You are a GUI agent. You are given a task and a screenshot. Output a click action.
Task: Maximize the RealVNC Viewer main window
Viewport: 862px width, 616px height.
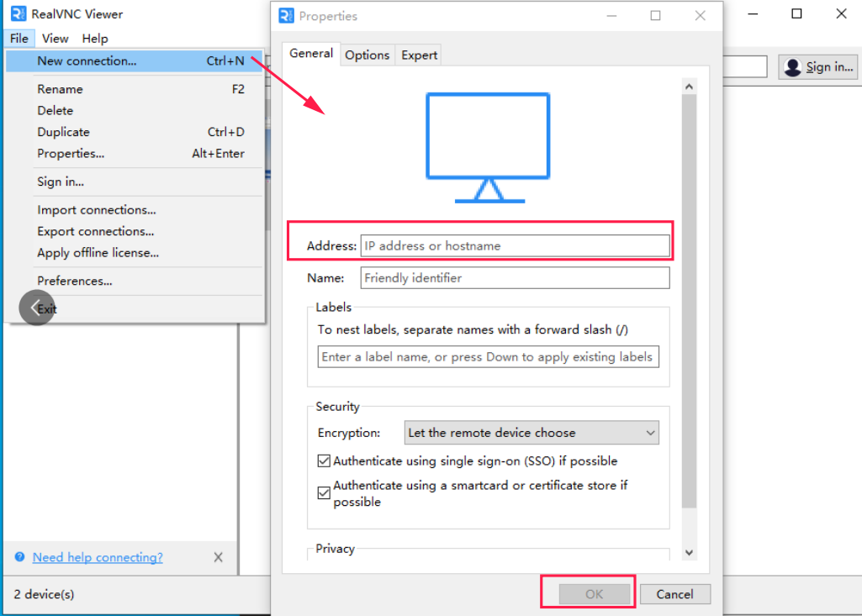[796, 13]
